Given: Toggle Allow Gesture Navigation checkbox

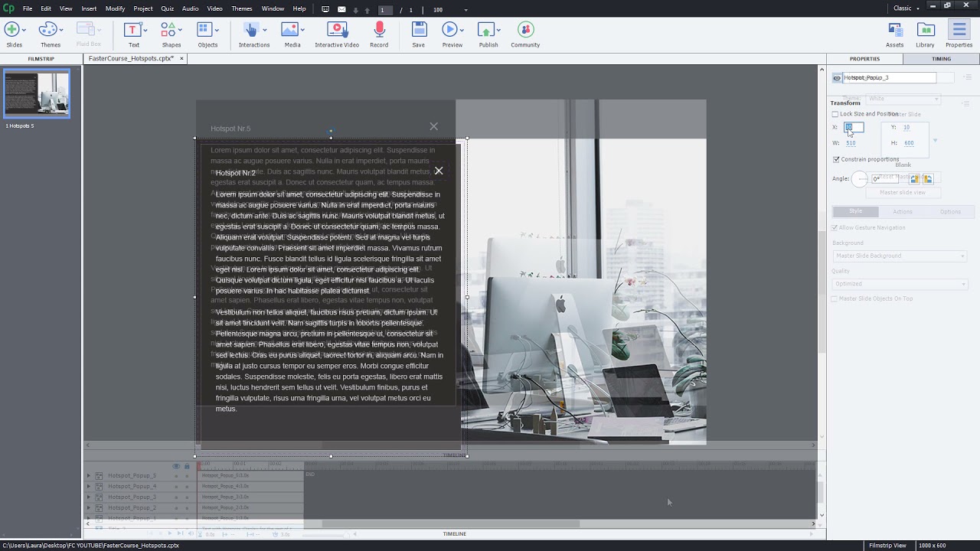Looking at the screenshot, I should pos(835,227).
